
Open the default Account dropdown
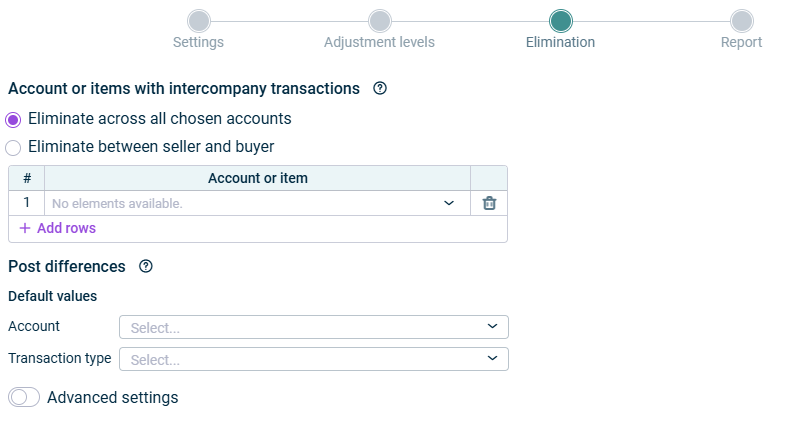[314, 327]
